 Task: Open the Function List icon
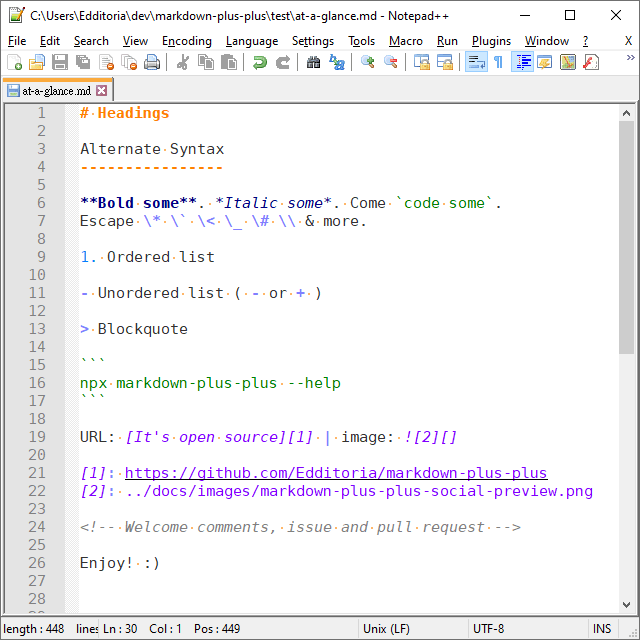591,62
